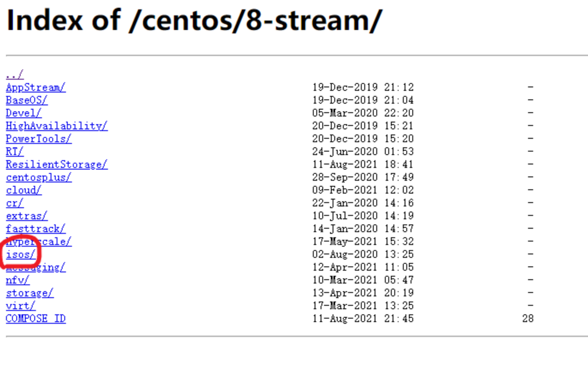This screenshot has width=588, height=388.
Task: Open the ResilientStorage directory
Action: (x=57, y=164)
